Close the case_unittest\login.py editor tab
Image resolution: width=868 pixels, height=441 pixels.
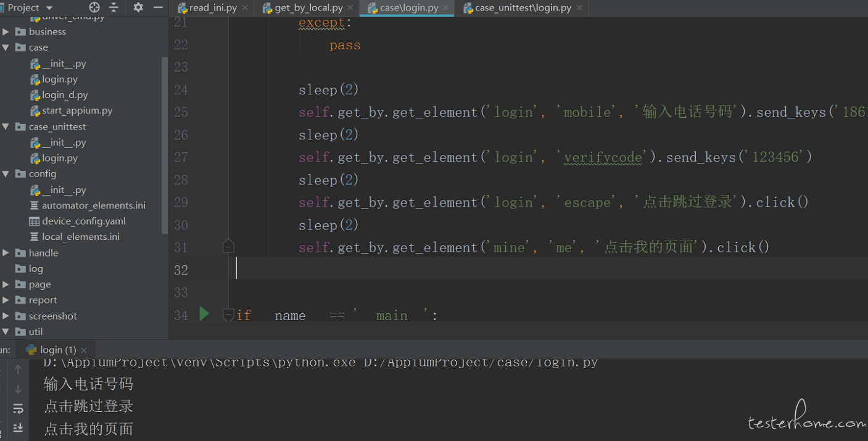point(578,8)
